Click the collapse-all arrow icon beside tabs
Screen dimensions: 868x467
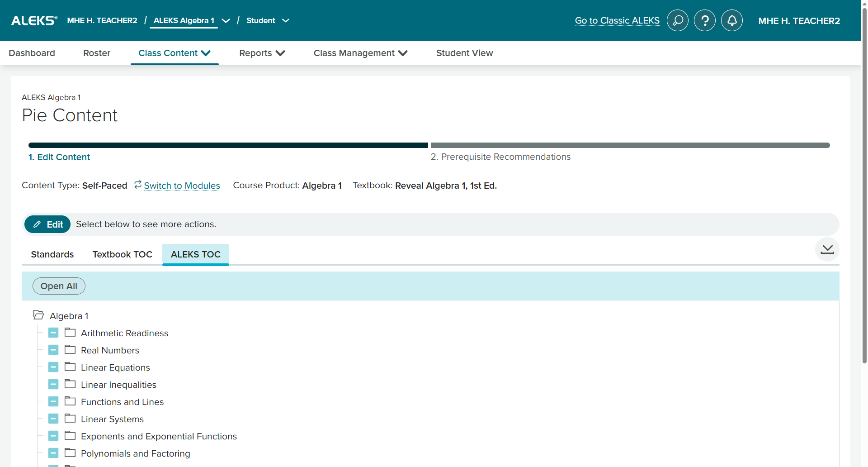click(827, 249)
